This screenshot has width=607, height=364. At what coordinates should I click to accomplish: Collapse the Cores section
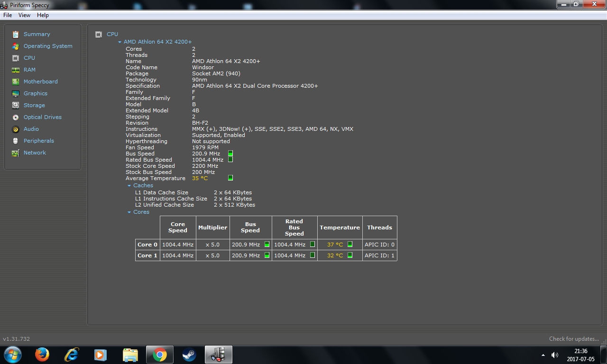click(129, 212)
